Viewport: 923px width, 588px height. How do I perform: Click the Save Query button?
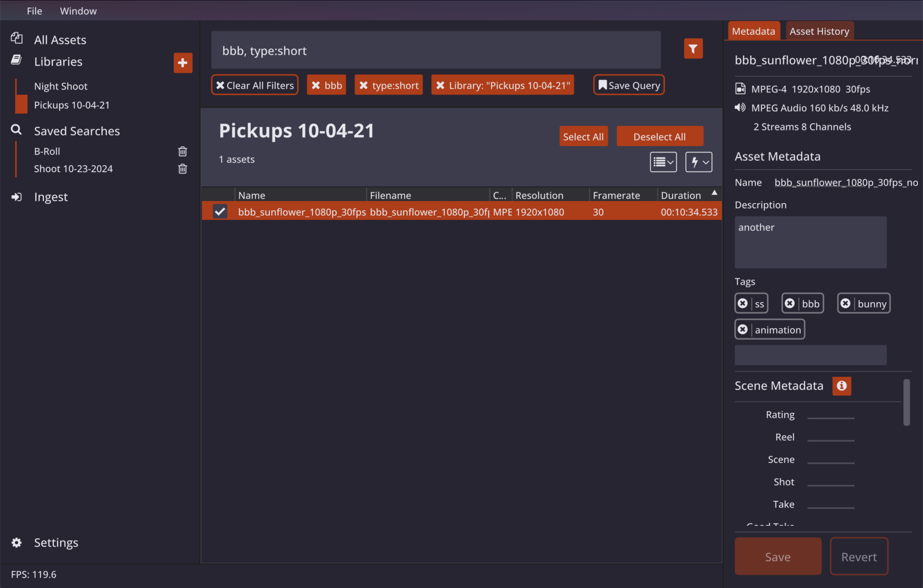click(x=629, y=85)
